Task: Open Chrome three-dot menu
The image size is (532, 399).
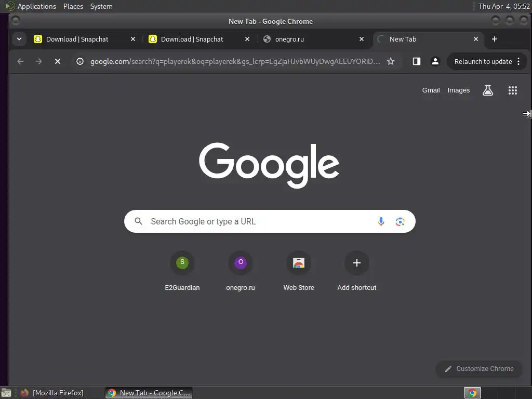Action: (x=518, y=61)
